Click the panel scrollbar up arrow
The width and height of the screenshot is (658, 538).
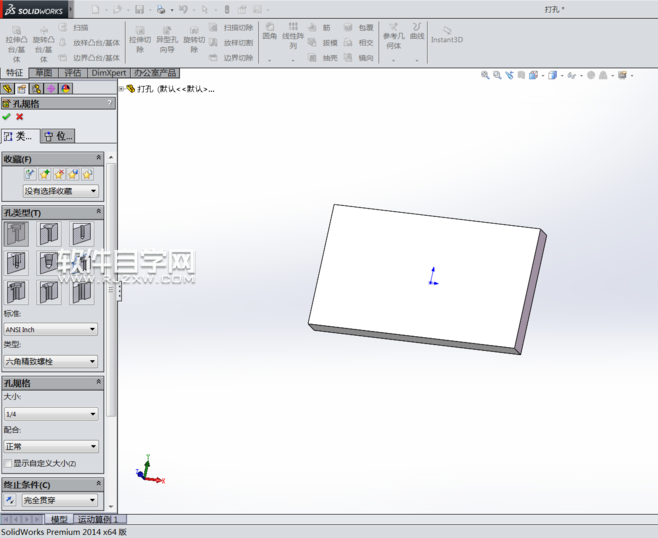pos(111,157)
